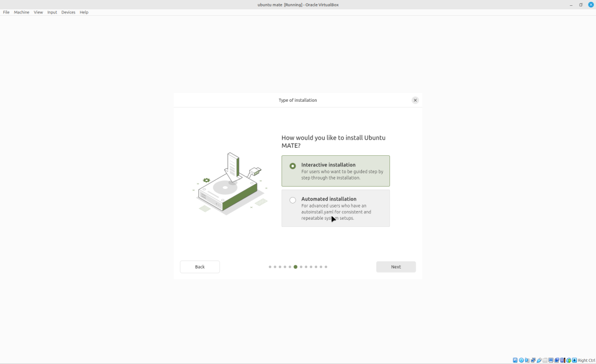Viewport: 596px width, 364px height.
Task: Click the hard disk activity status icon
Action: click(x=515, y=360)
